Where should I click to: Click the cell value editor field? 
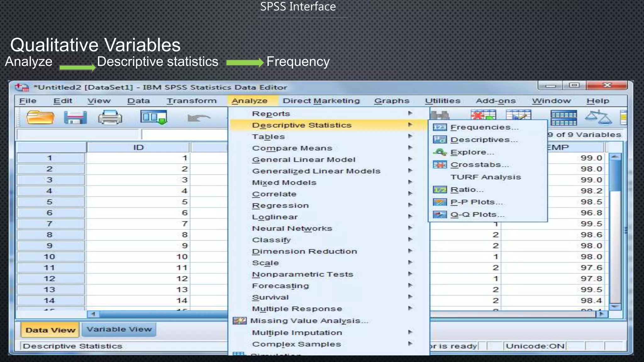[x=184, y=134]
